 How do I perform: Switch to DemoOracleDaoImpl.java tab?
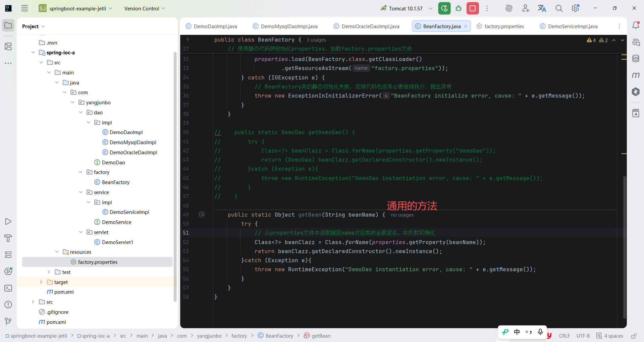coord(367,26)
